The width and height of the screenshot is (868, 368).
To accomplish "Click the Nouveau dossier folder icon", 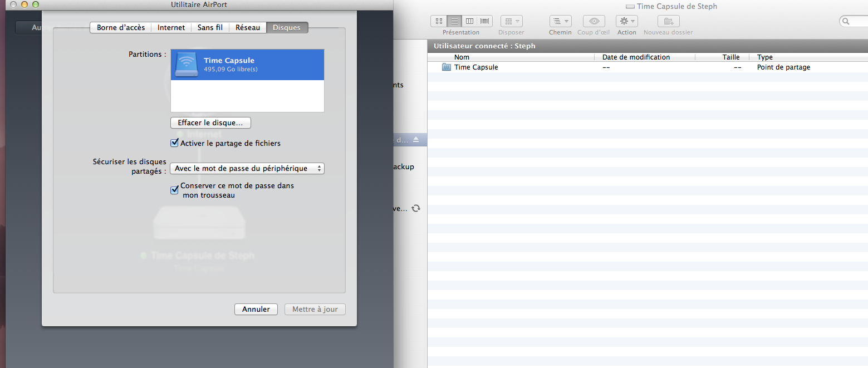I will pyautogui.click(x=668, y=21).
